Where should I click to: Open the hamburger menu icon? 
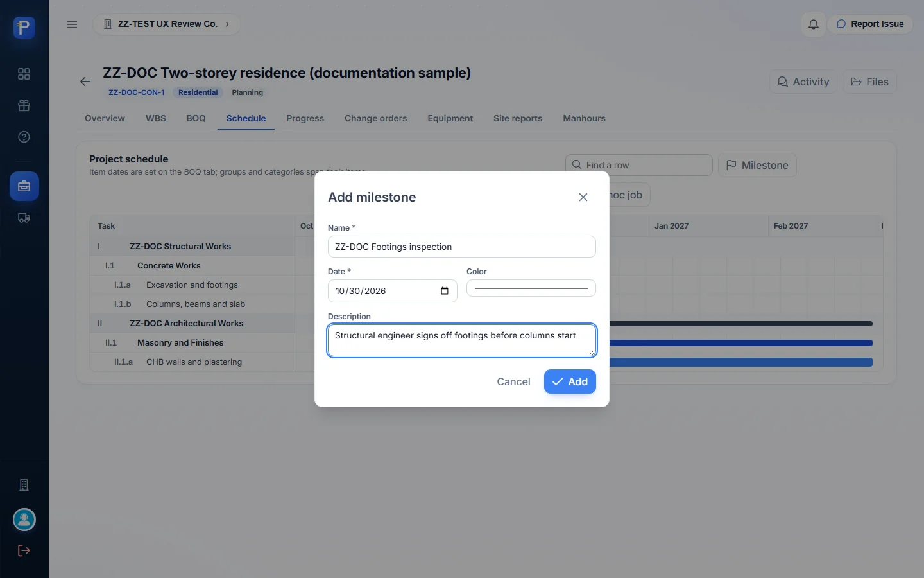pyautogui.click(x=72, y=24)
